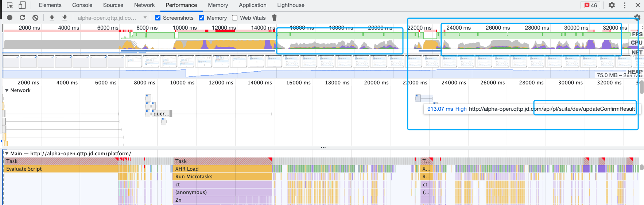Screen dimensions: 644x205
Task: Click the red error count badge 46
Action: pos(590,5)
